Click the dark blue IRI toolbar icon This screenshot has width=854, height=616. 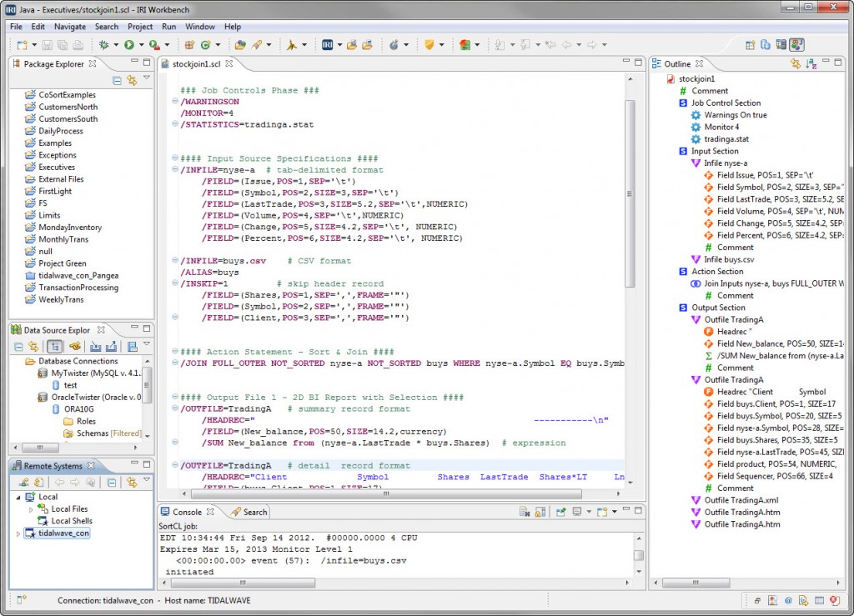pyautogui.click(x=327, y=45)
